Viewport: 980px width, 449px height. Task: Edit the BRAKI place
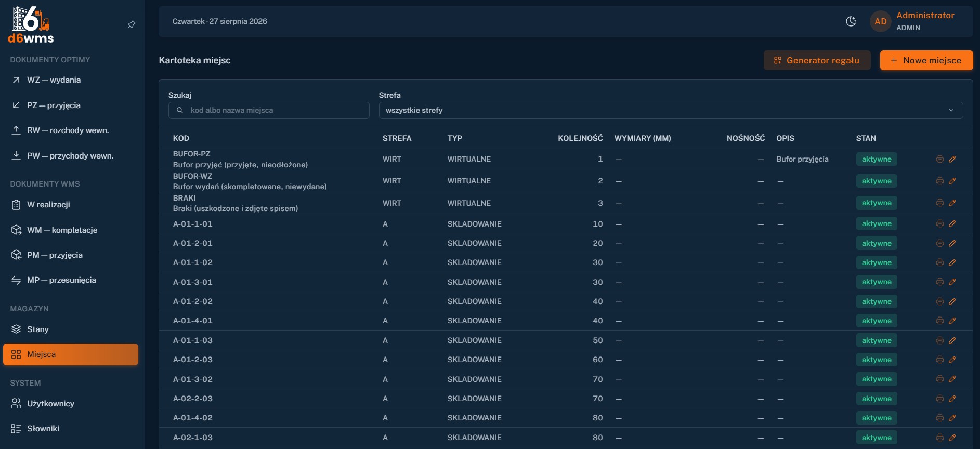point(952,203)
